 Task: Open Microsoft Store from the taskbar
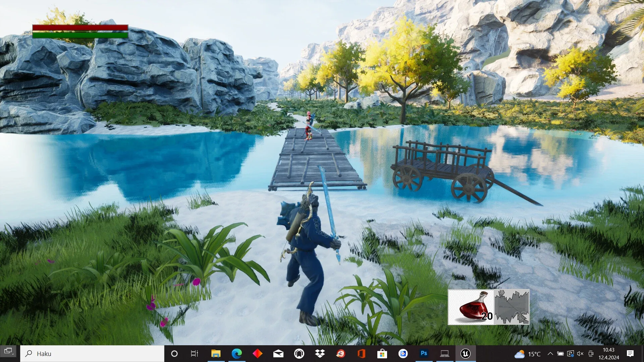(382, 354)
